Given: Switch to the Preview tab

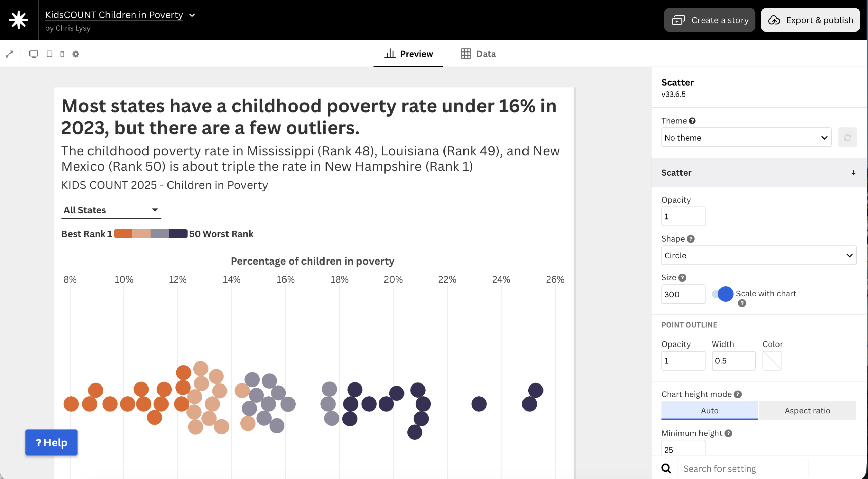Looking at the screenshot, I should click(409, 54).
